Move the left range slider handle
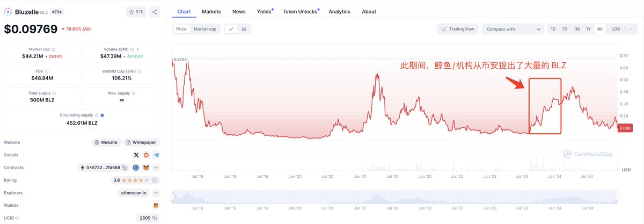The image size is (644, 224). 172,197
